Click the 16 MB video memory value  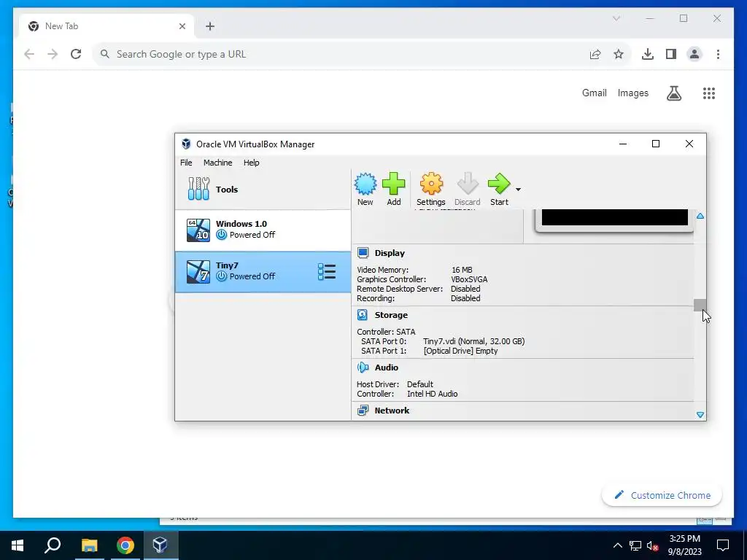point(462,270)
